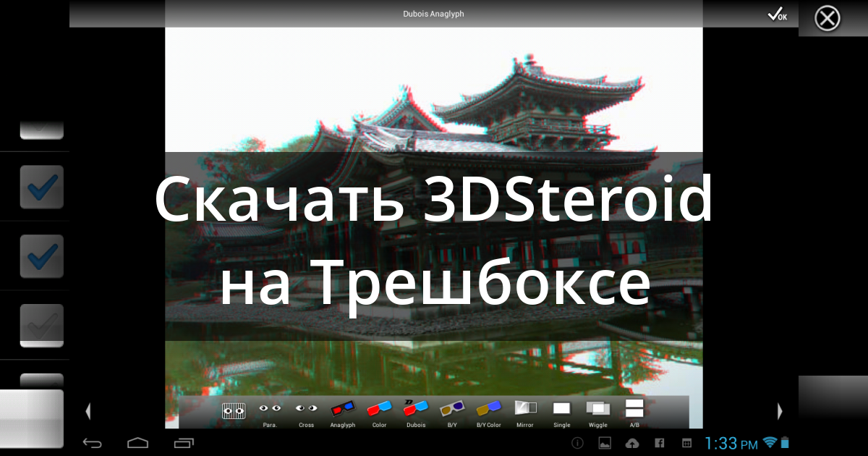
Task: Confirm with the OK checkmark button
Action: (x=778, y=14)
